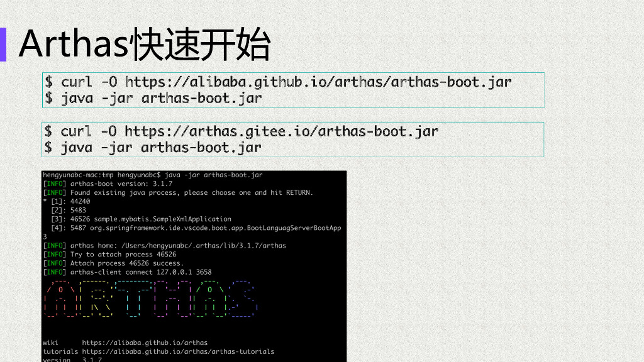Select process entry '[2]: 5483'

[x=69, y=210]
